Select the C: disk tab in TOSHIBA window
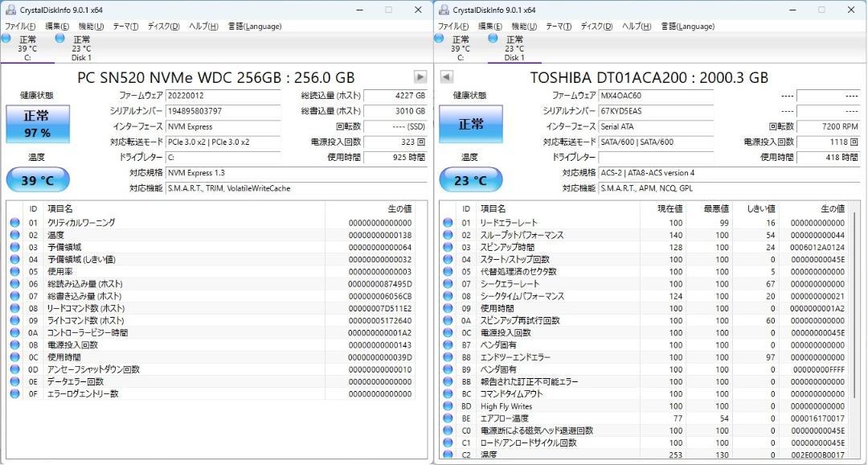868x465 pixels. [461, 48]
